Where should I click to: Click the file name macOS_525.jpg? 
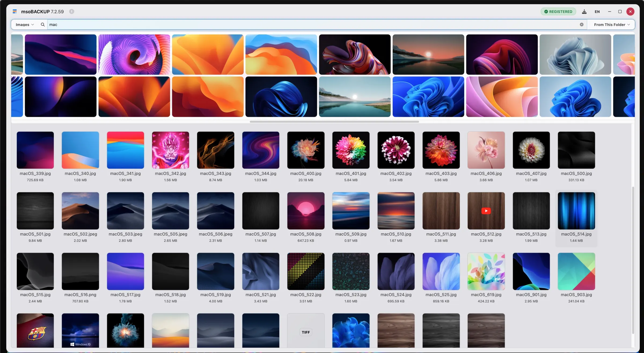441,295
